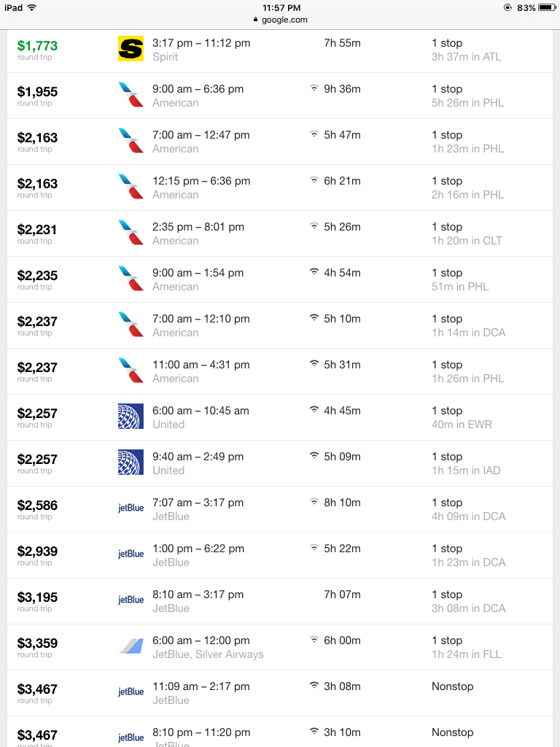Image resolution: width=560 pixels, height=747 pixels.
Task: Open 7:00 am–12:10 pm flight via DCA
Action: tap(280, 325)
